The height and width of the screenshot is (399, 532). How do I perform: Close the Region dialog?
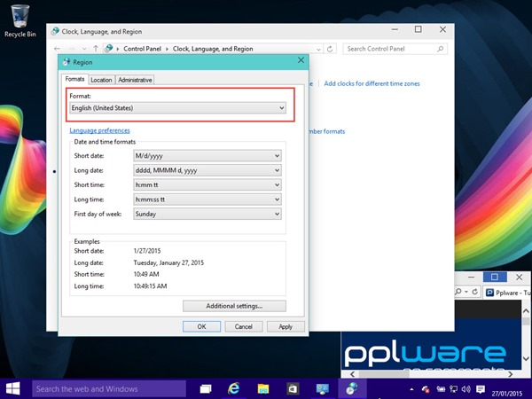[301, 60]
